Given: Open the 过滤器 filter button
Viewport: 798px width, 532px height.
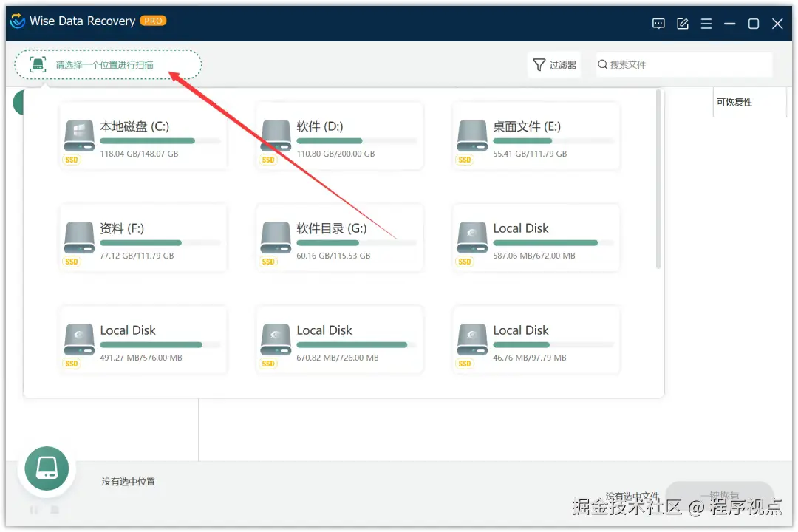Looking at the screenshot, I should pyautogui.click(x=554, y=65).
